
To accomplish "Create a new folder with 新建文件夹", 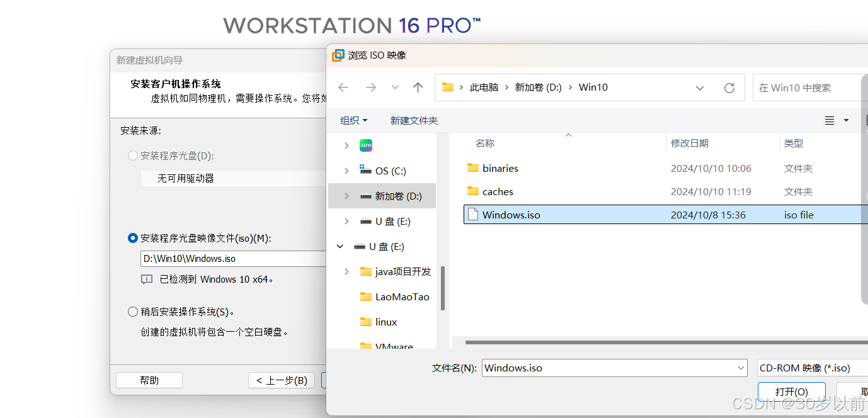I will [414, 120].
